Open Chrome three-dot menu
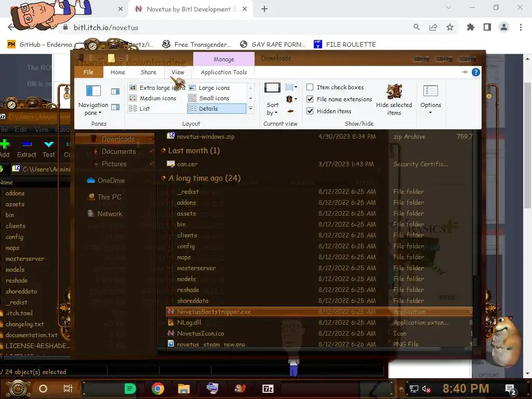 pos(521,28)
